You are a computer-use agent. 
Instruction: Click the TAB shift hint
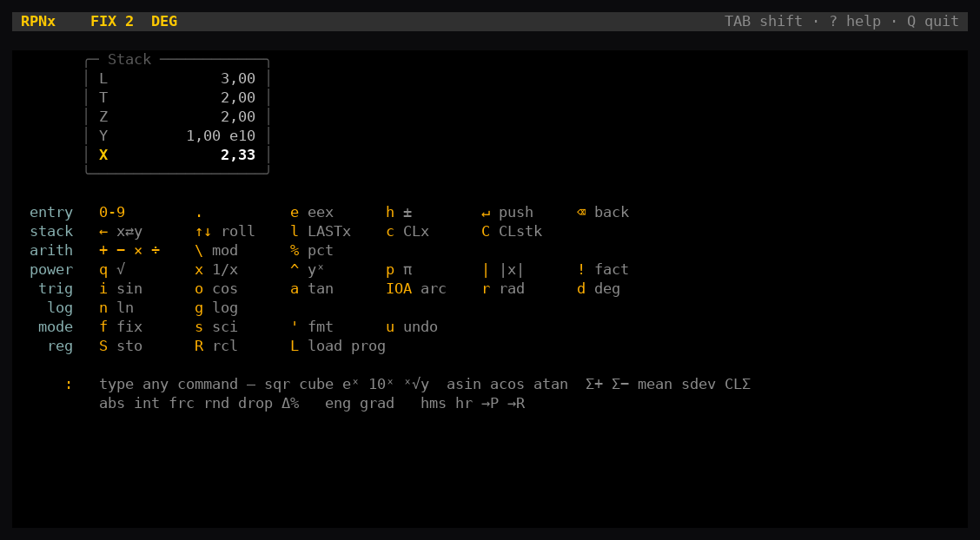(763, 21)
